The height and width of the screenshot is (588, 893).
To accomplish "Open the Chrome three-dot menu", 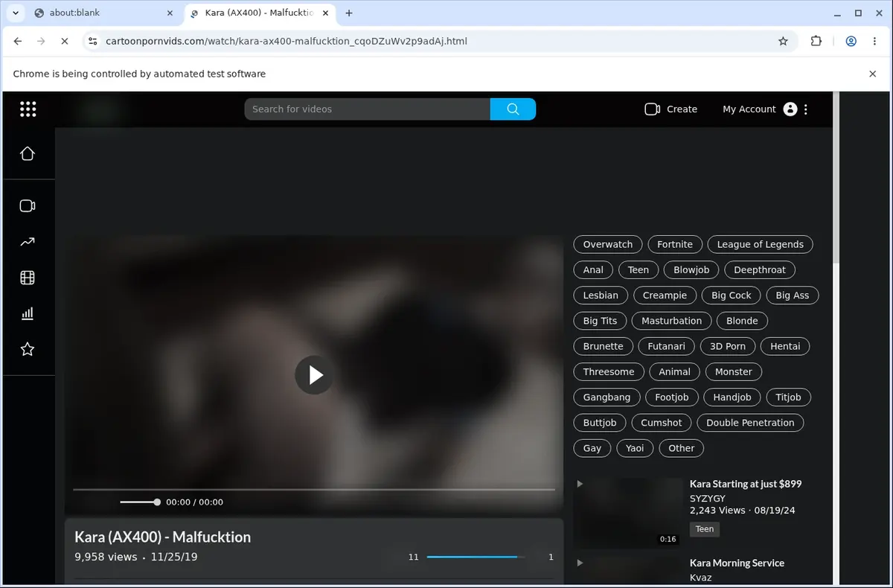I will click(x=874, y=41).
